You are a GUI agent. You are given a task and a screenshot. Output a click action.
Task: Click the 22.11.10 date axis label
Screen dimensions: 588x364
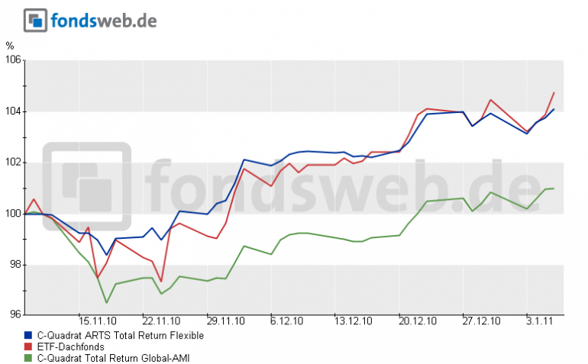(x=160, y=323)
